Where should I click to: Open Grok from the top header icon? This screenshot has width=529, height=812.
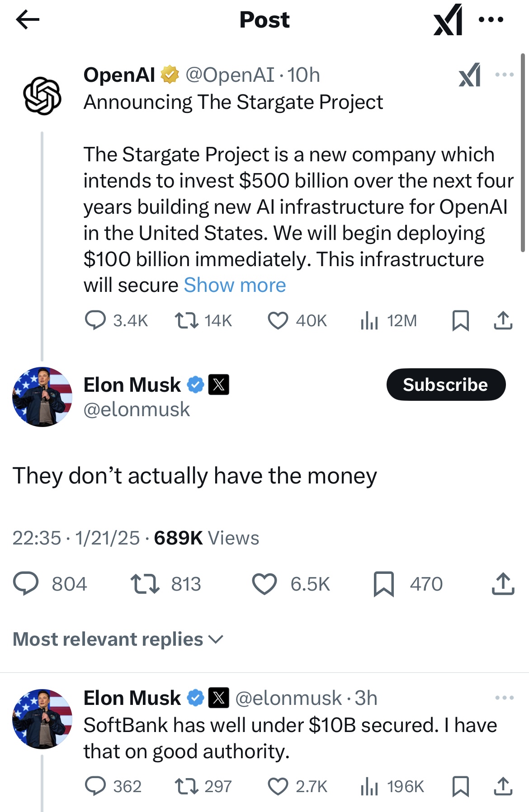pyautogui.click(x=448, y=19)
